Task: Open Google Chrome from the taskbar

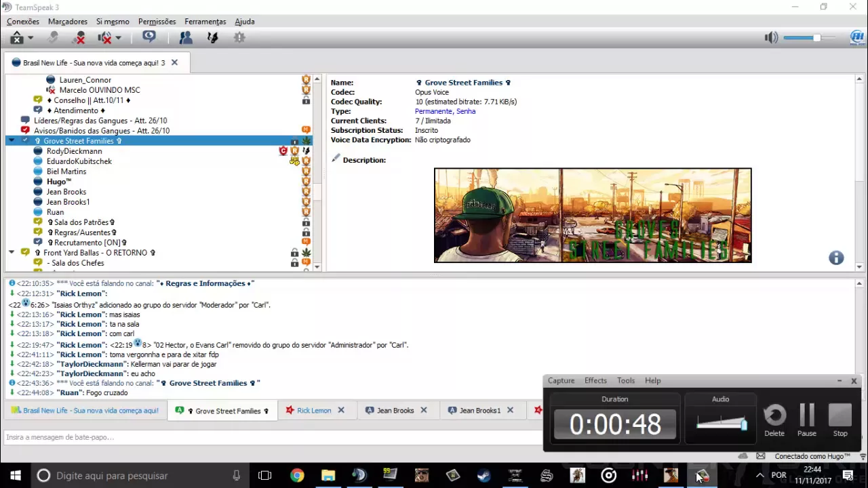Action: point(297,476)
